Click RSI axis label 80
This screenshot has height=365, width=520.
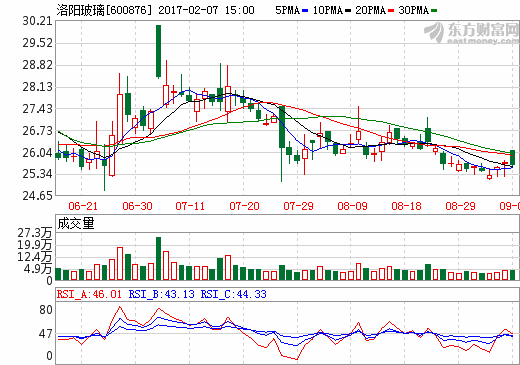tap(46, 310)
